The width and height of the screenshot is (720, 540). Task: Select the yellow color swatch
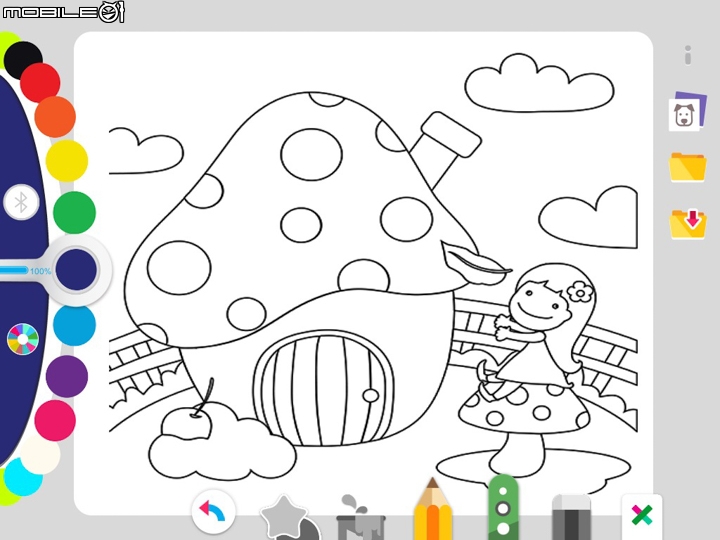click(67, 161)
